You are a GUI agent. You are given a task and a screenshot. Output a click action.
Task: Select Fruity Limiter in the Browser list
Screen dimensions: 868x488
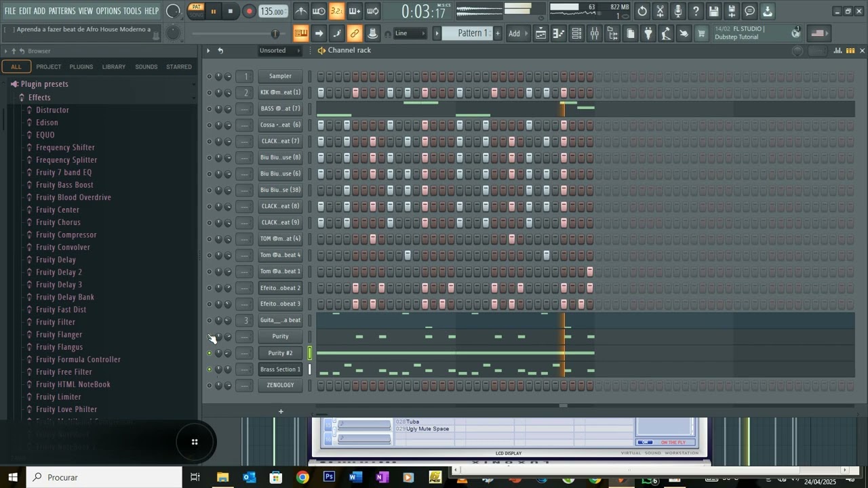point(58,397)
